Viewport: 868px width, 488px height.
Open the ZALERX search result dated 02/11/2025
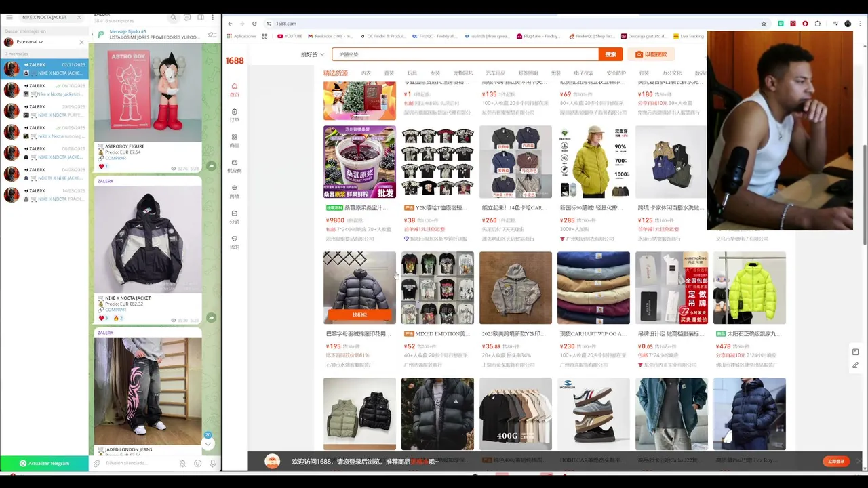(x=44, y=68)
